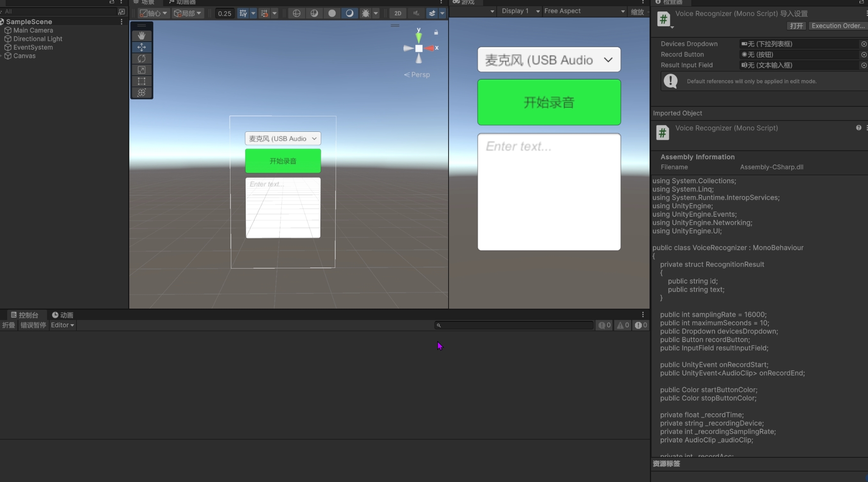Select EventSystem in hierarchy
868x482 pixels.
click(x=33, y=47)
